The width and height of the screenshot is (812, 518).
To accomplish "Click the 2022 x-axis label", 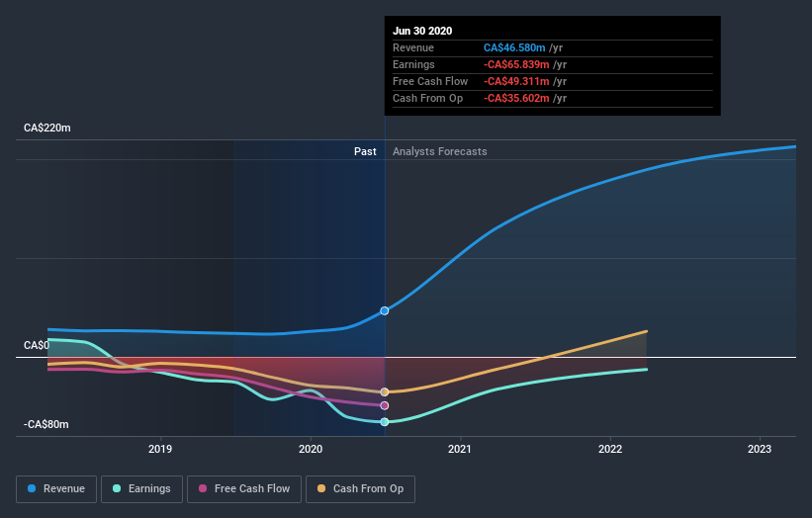I will click(x=610, y=449).
